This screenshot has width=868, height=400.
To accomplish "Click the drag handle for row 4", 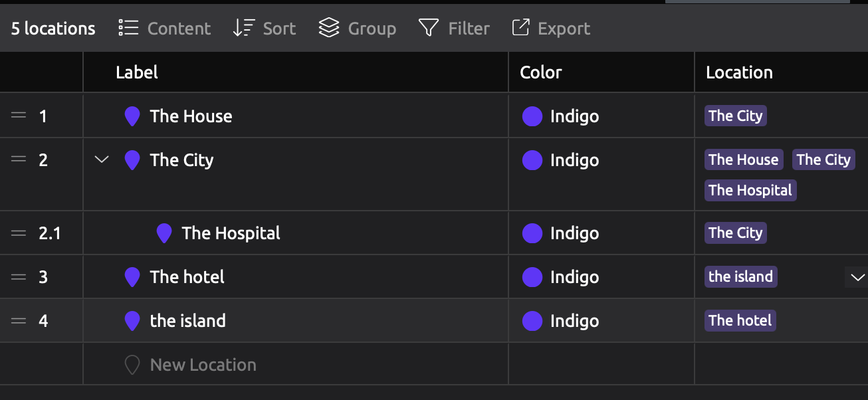I will [x=19, y=320].
